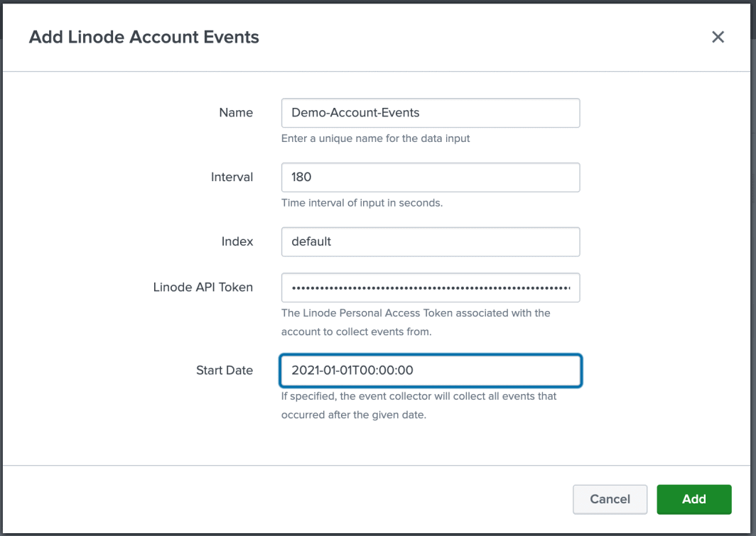Screen dimensions: 756x536
Task: Select the Index field showing default
Action: tap(431, 241)
